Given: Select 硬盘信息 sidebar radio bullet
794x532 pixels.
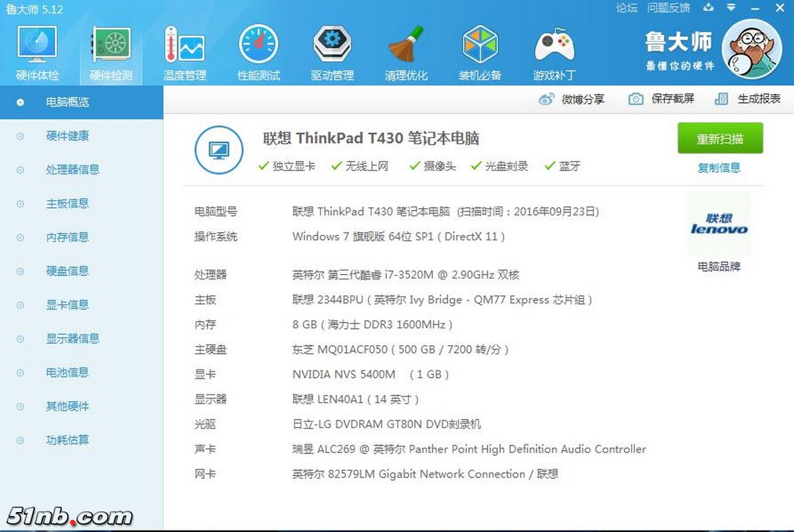Looking at the screenshot, I should tap(21, 271).
